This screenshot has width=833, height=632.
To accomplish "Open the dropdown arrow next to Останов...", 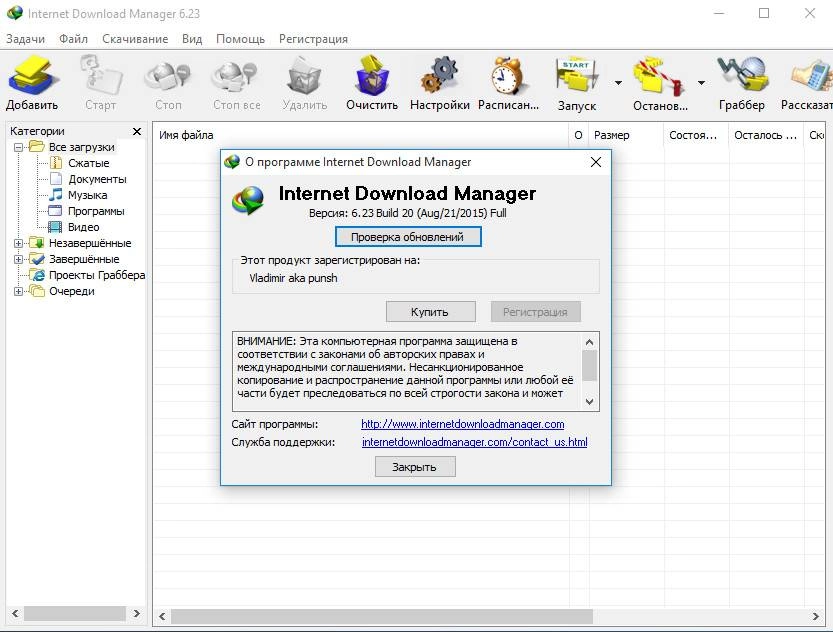I will (701, 83).
